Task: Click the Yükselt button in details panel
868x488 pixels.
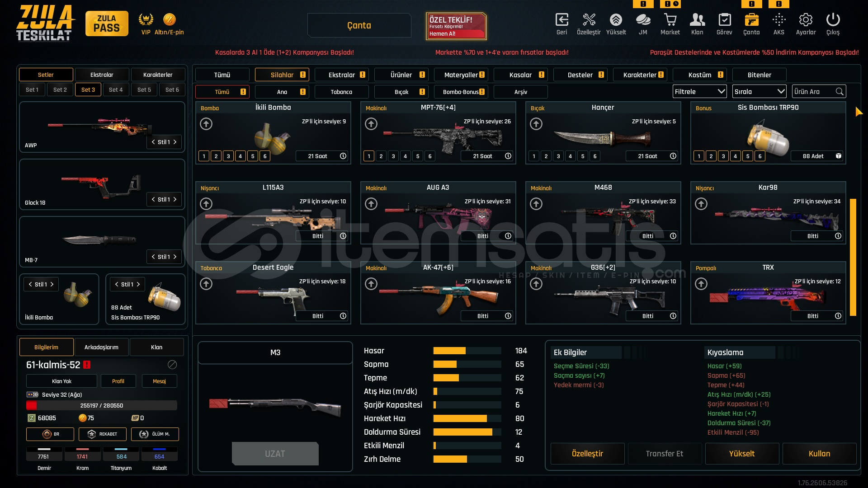Action: (x=742, y=454)
